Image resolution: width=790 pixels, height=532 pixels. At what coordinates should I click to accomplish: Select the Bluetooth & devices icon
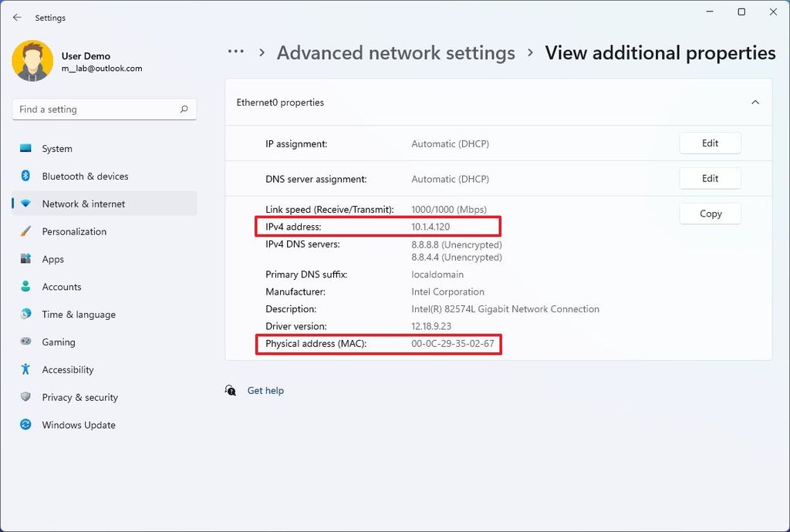point(25,176)
